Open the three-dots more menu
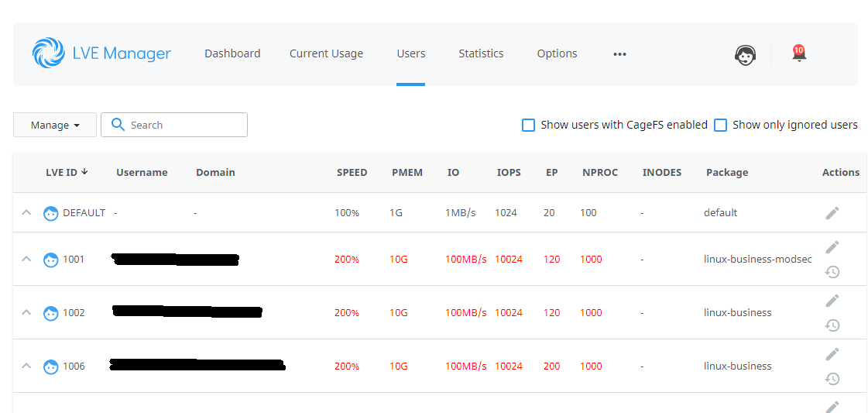 [x=619, y=54]
